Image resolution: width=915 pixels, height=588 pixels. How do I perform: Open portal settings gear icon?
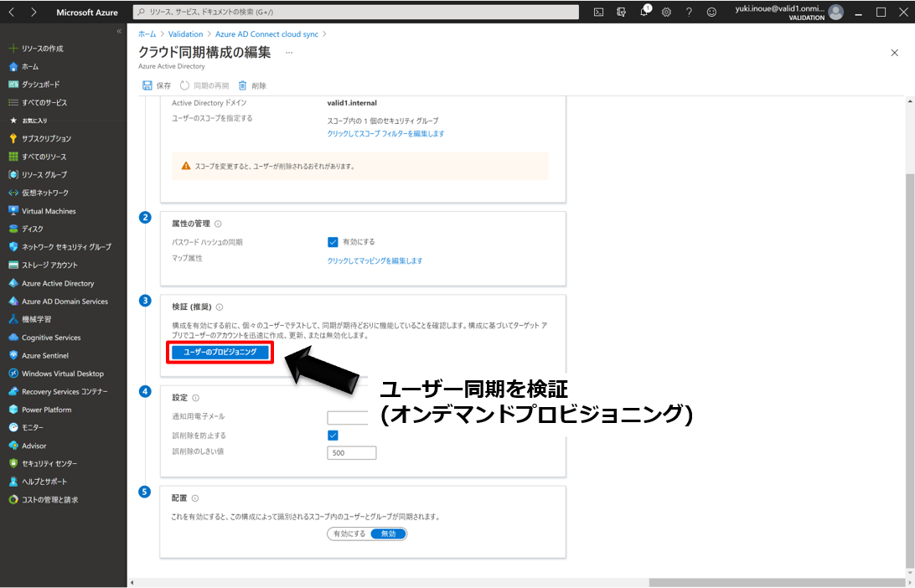666,12
